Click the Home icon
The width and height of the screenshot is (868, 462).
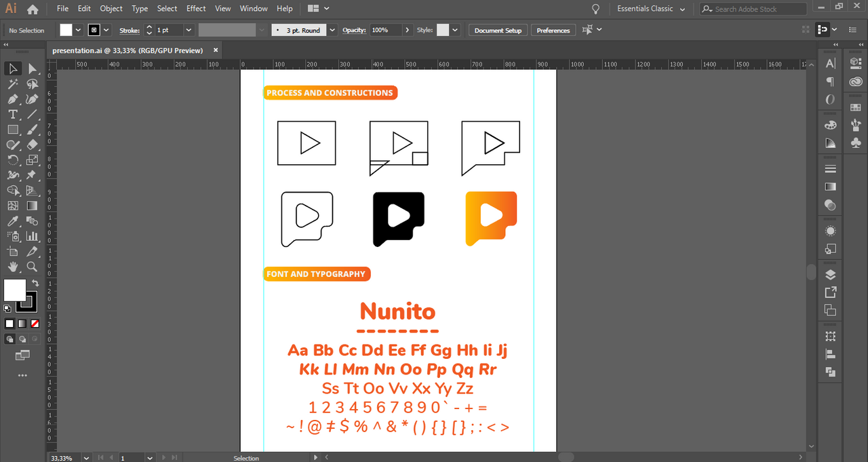point(33,9)
